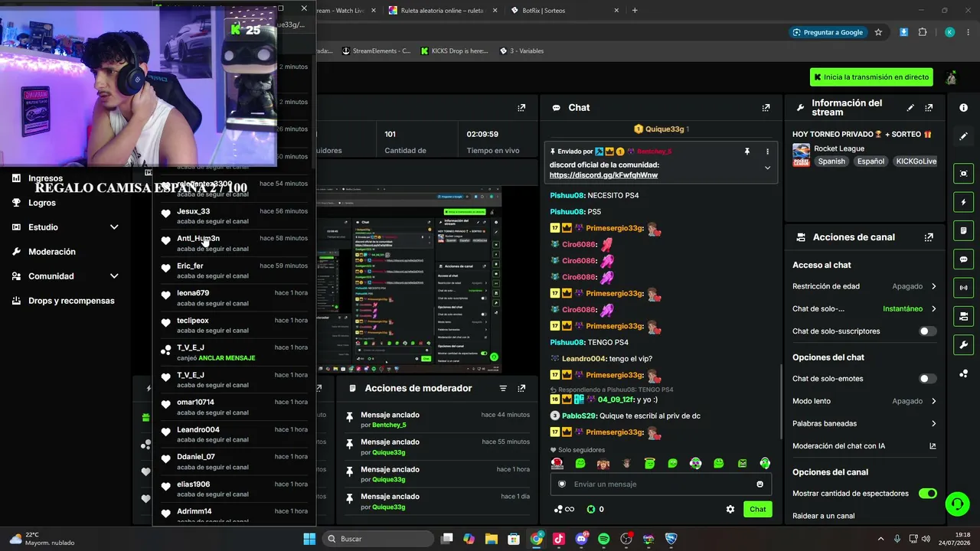The height and width of the screenshot is (551, 980).
Task: Pop out the Información del stream panel
Action: click(x=929, y=108)
